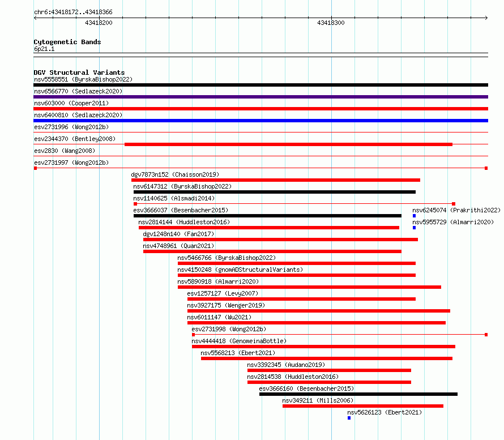Image resolution: width=504 pixels, height=440 pixels.
Task: Click the nsv1140625 (Alsmadi2014) label
Action: click(x=174, y=198)
